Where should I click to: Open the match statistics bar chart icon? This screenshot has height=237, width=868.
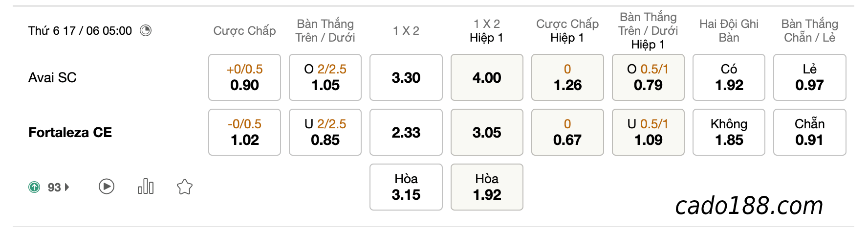tap(146, 187)
